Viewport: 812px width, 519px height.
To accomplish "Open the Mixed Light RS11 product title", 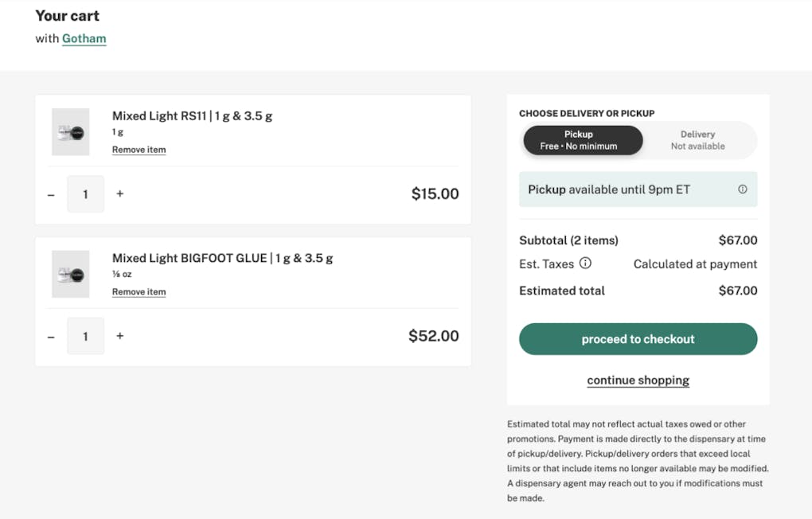I will 192,116.
